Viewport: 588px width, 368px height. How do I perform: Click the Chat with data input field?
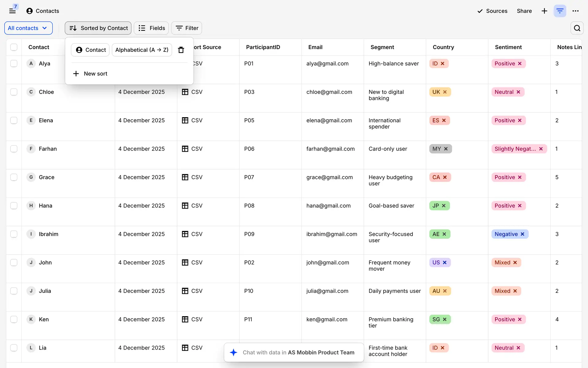(298, 352)
